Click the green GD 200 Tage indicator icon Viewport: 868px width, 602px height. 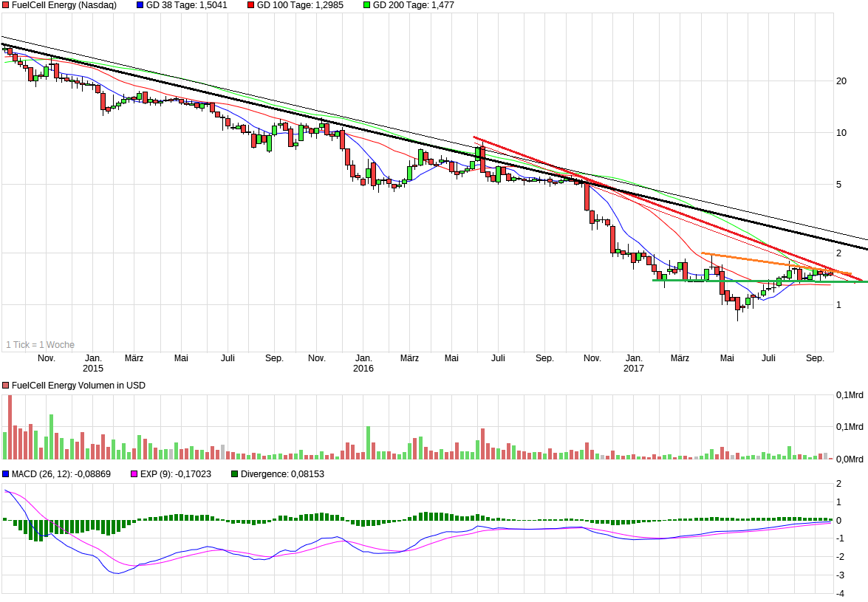(369, 5)
